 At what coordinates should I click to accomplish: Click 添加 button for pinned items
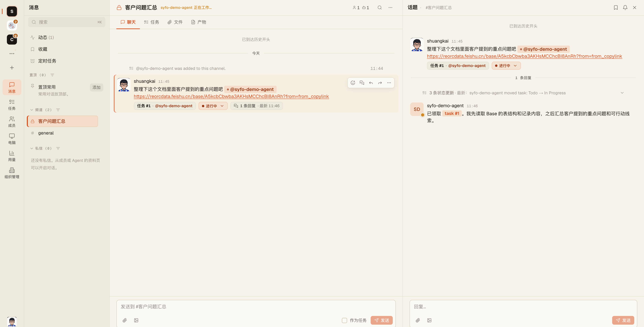coord(96,87)
